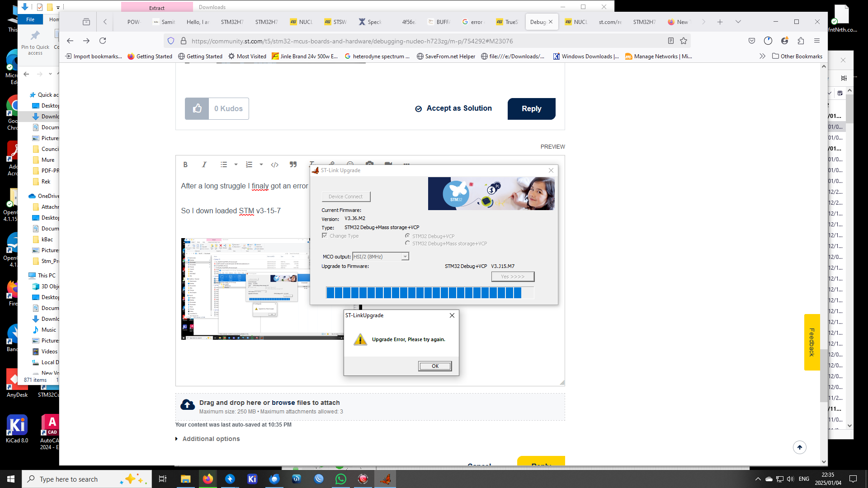This screenshot has width=868, height=488.
Task: Insert a video into the reply
Action: (x=388, y=164)
